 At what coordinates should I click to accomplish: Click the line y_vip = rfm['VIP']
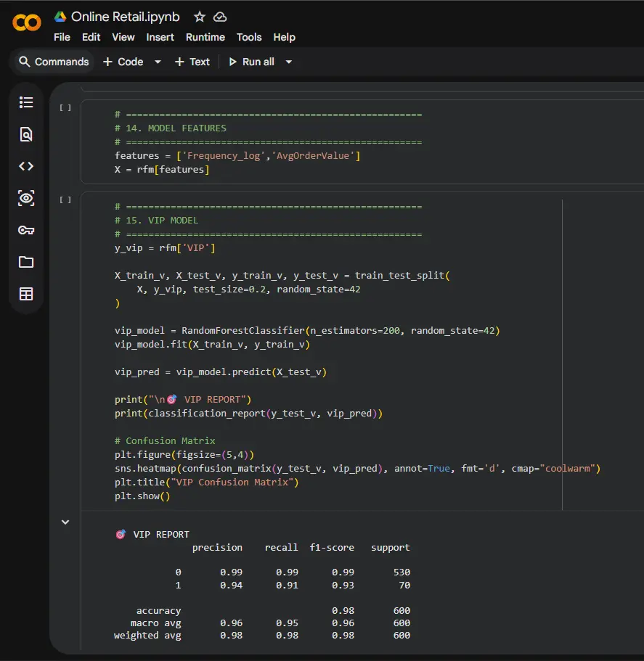[x=165, y=248]
